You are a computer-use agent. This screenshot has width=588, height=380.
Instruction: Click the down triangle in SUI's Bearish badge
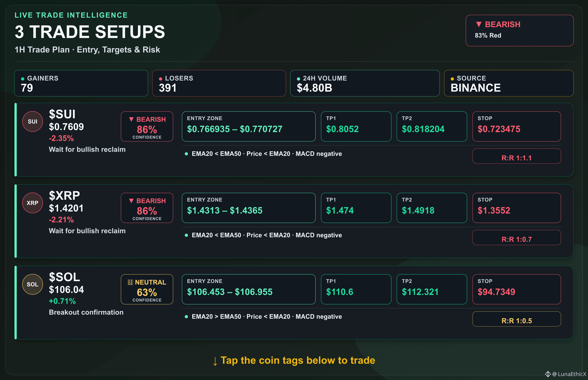point(131,119)
